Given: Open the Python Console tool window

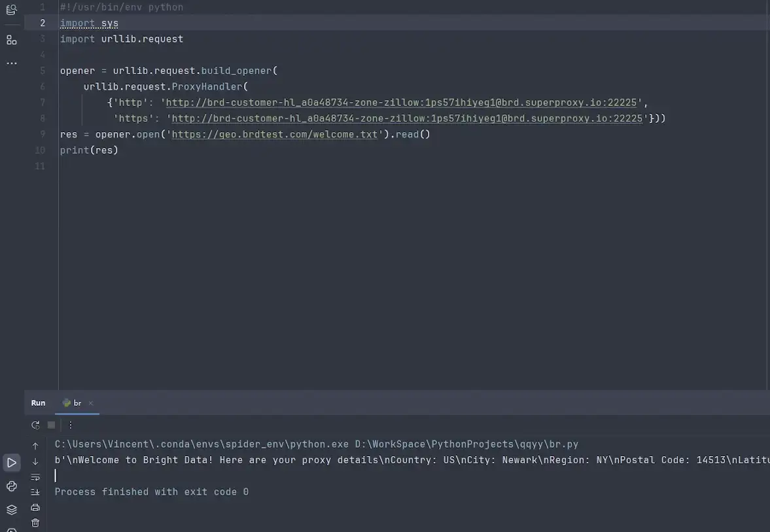Looking at the screenshot, I should (x=12, y=486).
